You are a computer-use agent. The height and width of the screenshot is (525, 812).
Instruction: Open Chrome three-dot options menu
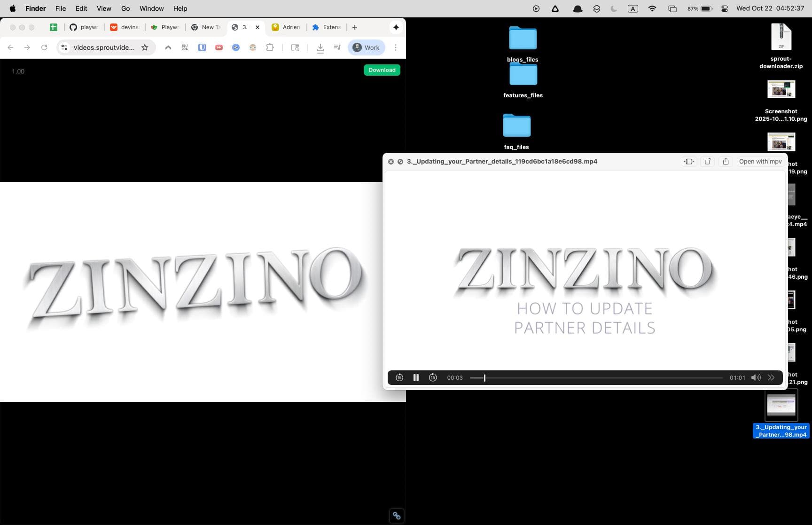396,47
